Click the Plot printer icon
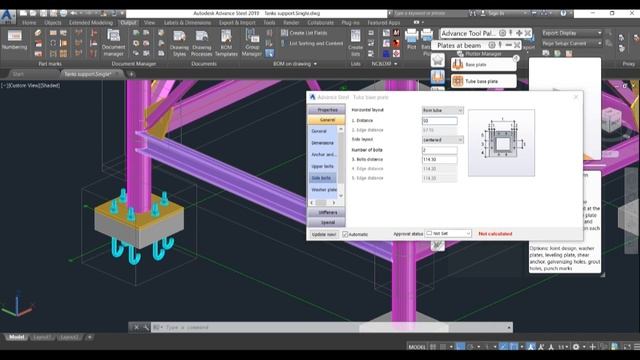Viewport: 640px width, 360px height. tap(411, 39)
